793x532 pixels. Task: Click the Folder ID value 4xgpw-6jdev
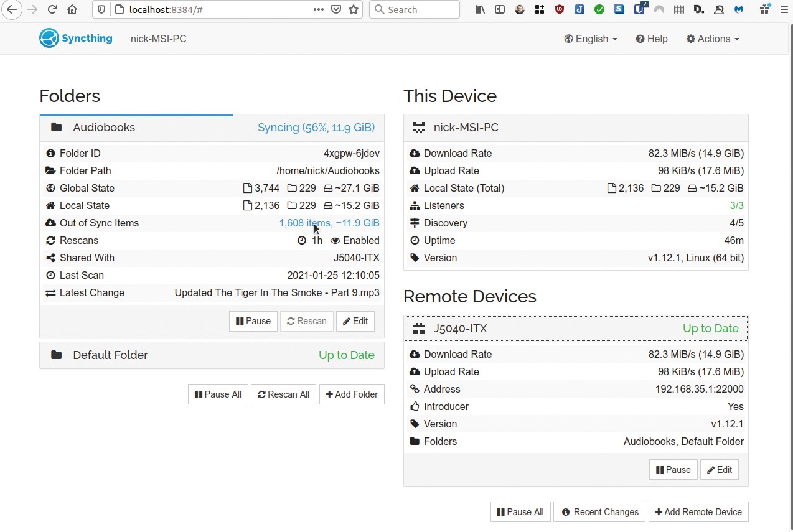click(352, 153)
